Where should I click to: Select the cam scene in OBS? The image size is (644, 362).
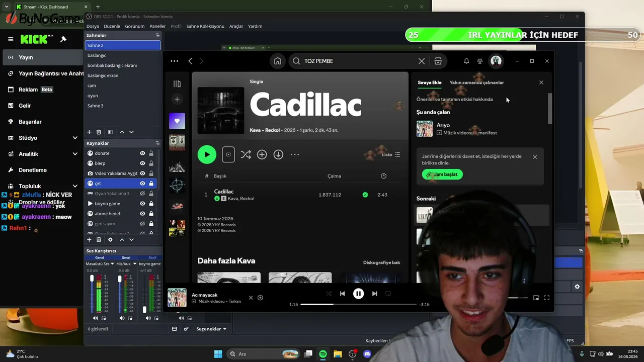point(123,85)
